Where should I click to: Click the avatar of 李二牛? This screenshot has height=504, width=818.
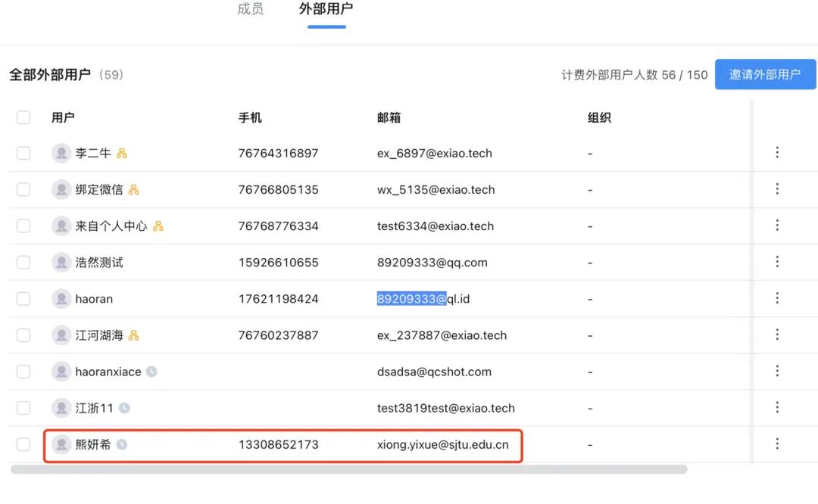pyautogui.click(x=61, y=153)
